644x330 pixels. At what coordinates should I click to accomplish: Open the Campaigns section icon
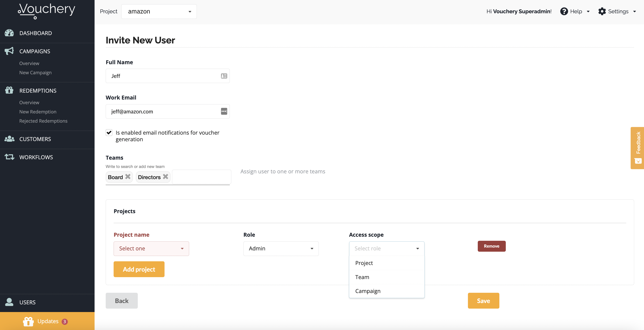9,51
